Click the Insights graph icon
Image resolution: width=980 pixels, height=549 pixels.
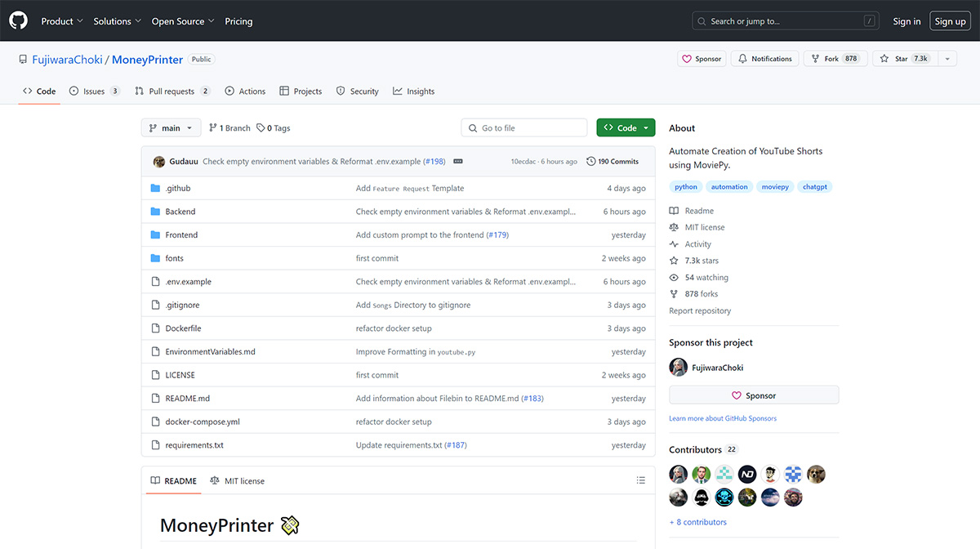pyautogui.click(x=397, y=91)
